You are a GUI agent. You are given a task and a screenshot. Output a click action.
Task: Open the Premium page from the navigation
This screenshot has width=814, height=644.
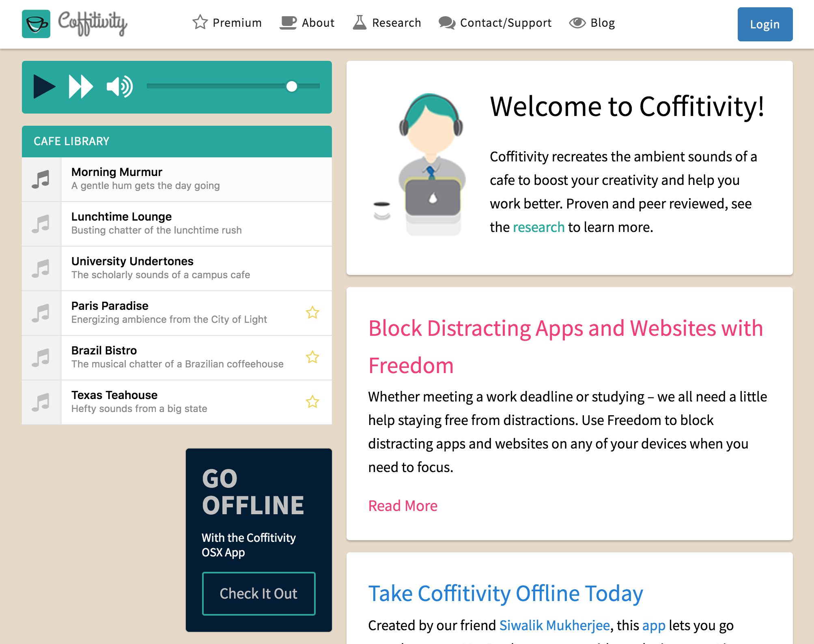(x=237, y=23)
